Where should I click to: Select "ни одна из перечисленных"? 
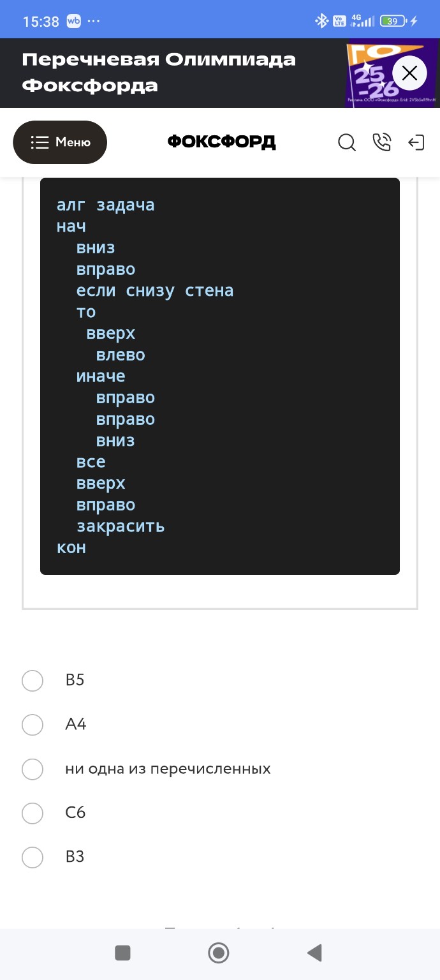click(33, 769)
